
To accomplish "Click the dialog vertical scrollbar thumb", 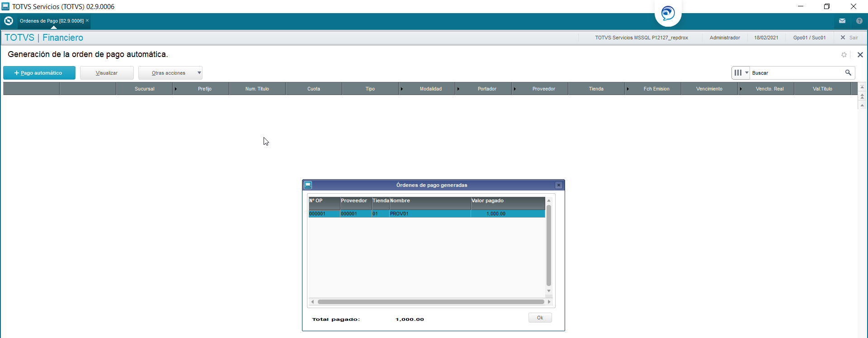I will pyautogui.click(x=549, y=245).
